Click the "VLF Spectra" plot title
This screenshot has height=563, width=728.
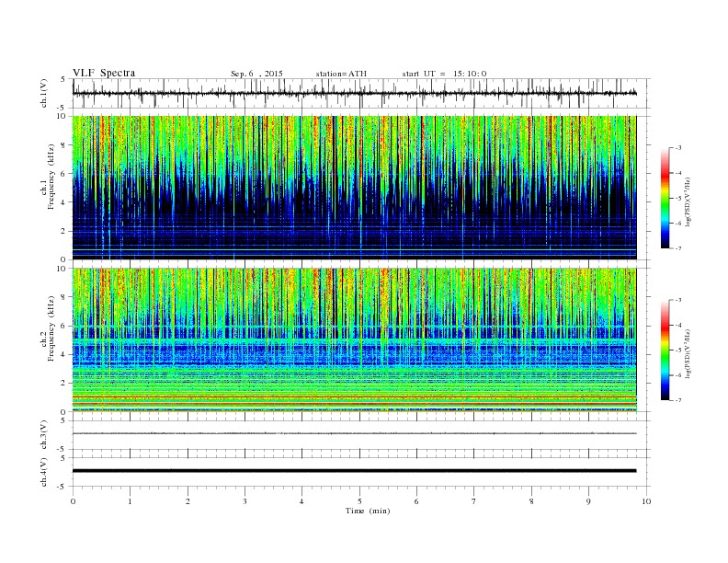coord(104,73)
